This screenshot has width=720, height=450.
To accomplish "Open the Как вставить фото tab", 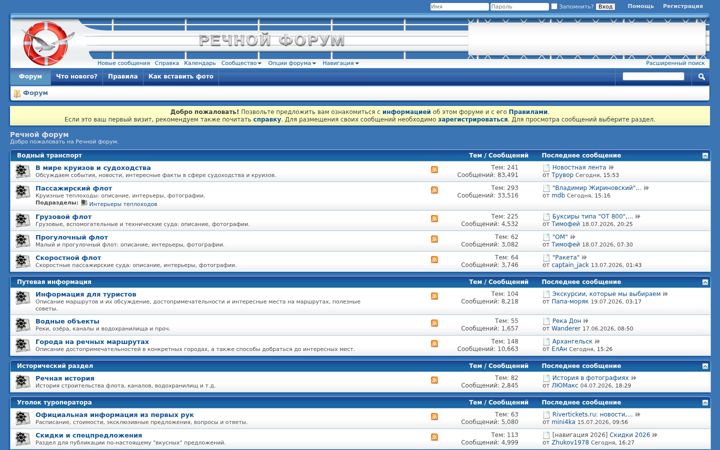I will click(181, 77).
